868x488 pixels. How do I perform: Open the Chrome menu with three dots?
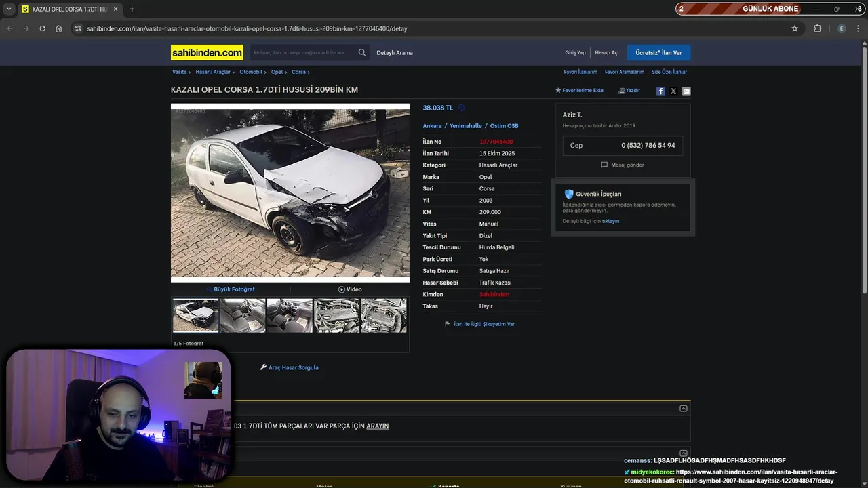point(859,28)
